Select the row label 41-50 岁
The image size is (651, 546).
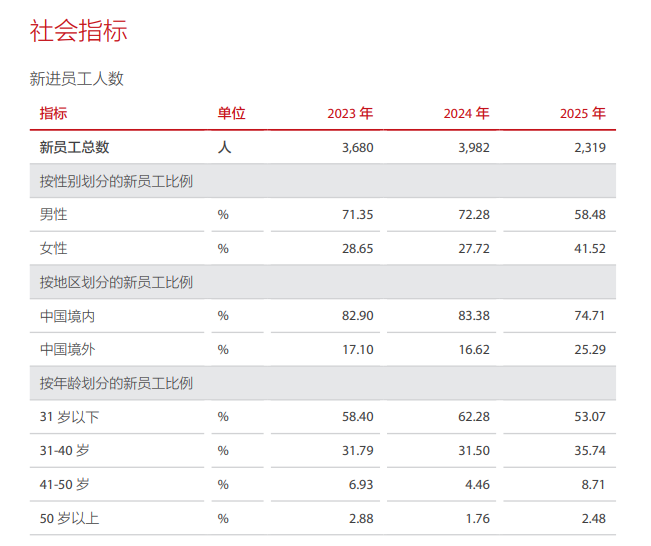64,484
